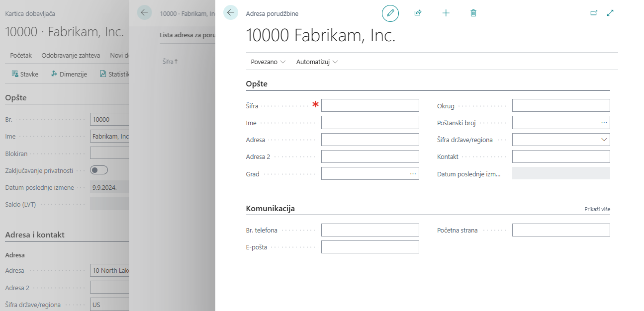Open Odobravanje zahteva menu
644x311 pixels.
click(71, 56)
